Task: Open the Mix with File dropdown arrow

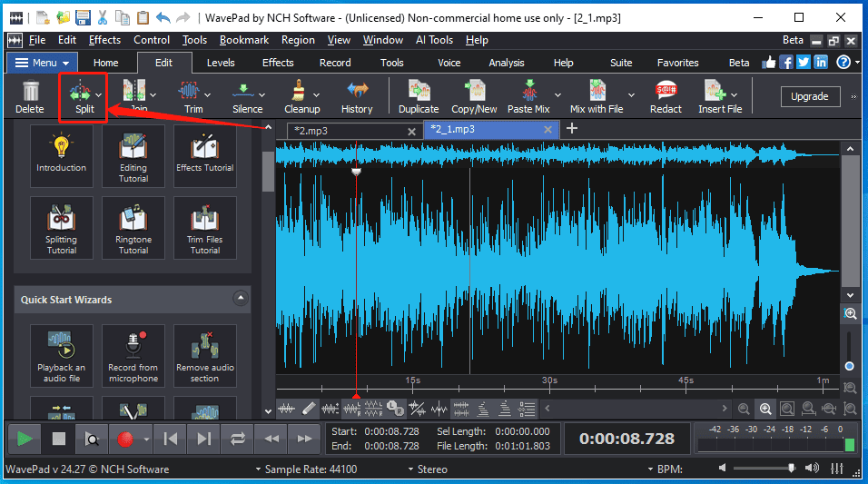Action: pyautogui.click(x=631, y=94)
